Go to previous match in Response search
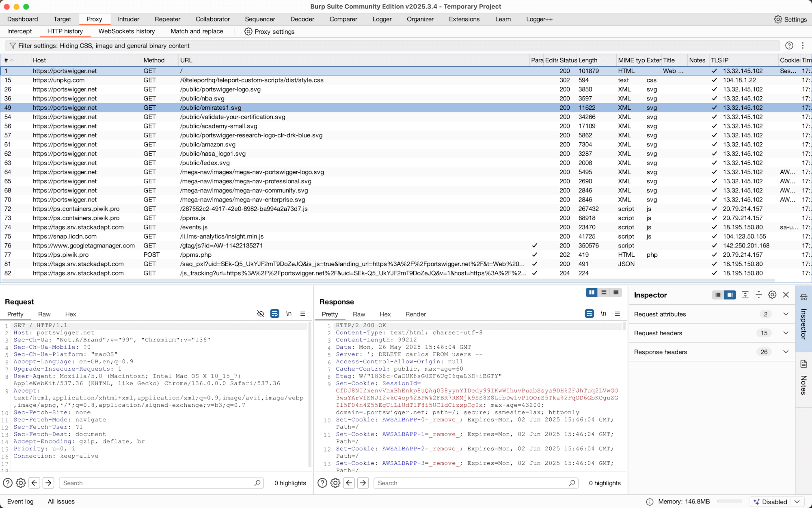Image resolution: width=812 pixels, height=508 pixels. pos(349,483)
